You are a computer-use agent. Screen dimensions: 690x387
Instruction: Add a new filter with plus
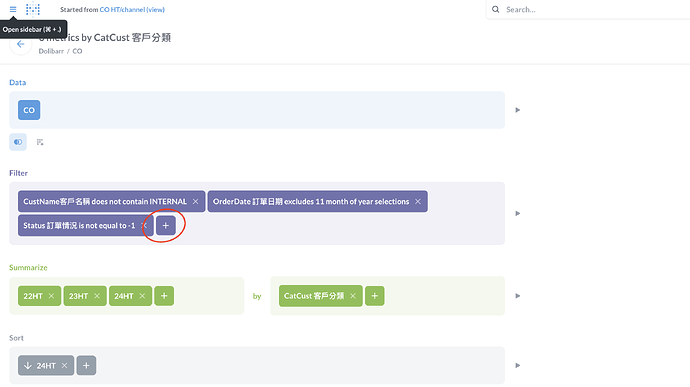pos(166,225)
